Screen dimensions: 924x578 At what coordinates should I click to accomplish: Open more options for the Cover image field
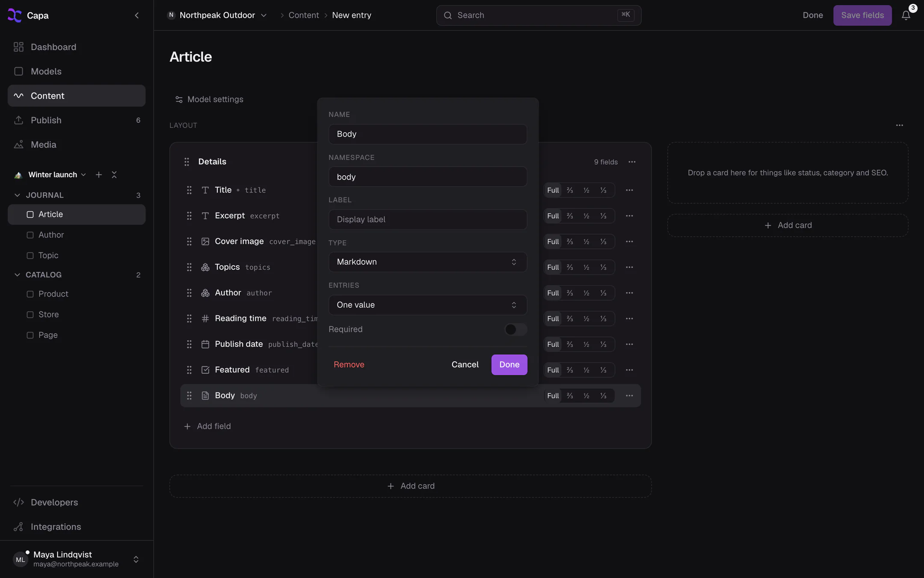point(629,241)
